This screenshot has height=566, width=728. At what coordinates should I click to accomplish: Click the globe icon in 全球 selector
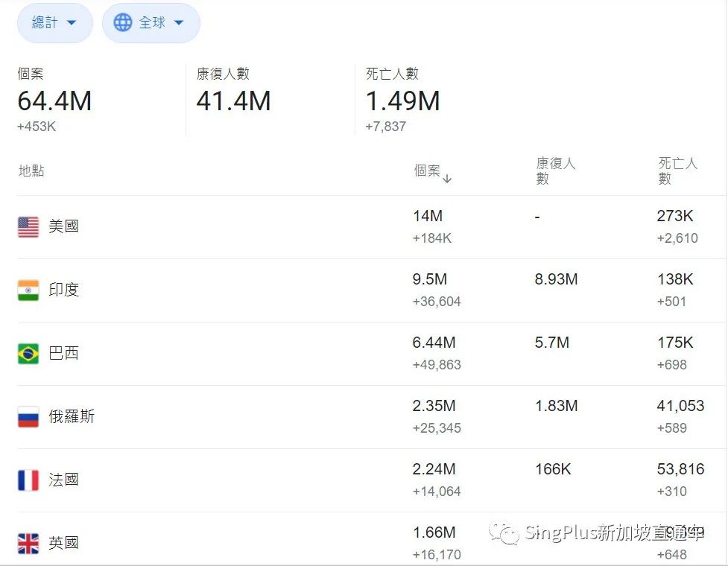click(x=122, y=23)
